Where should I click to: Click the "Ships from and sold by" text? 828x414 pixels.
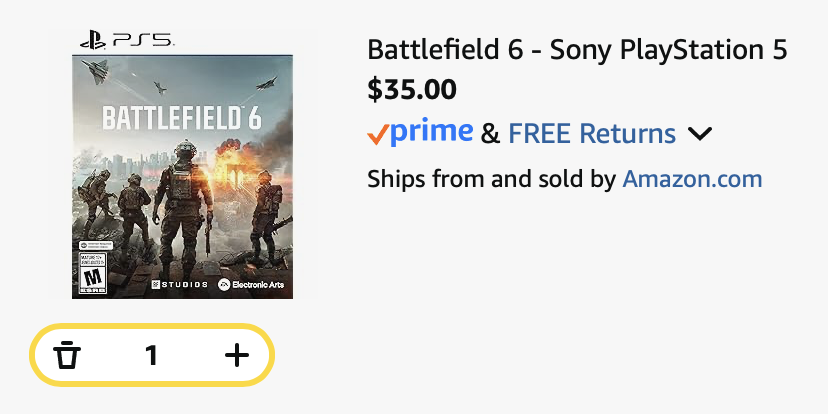coord(491,179)
